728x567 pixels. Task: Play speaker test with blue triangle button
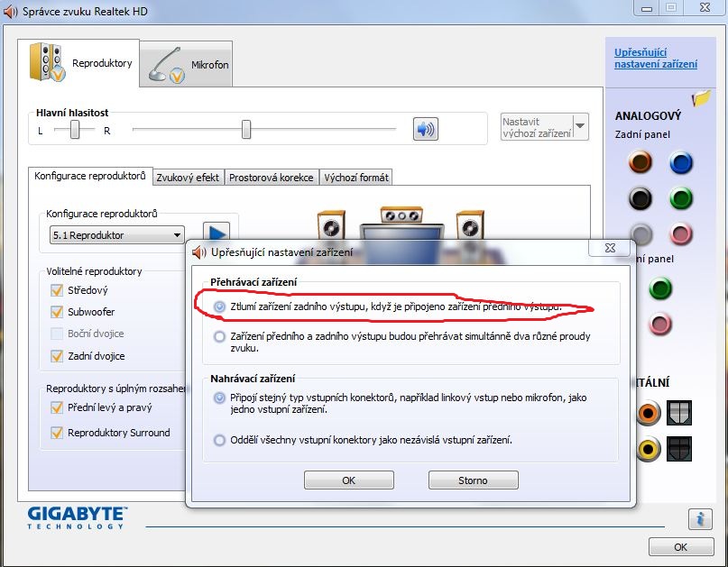pyautogui.click(x=217, y=232)
